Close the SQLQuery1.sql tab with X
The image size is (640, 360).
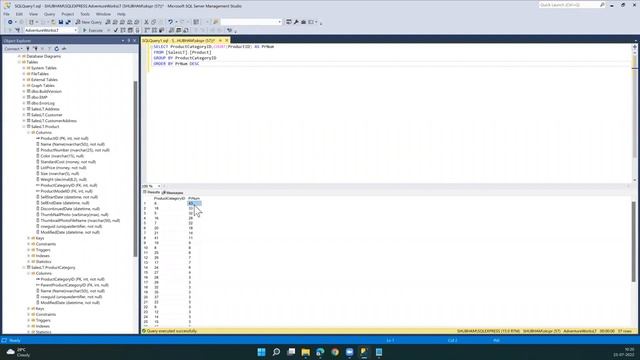pos(227,40)
